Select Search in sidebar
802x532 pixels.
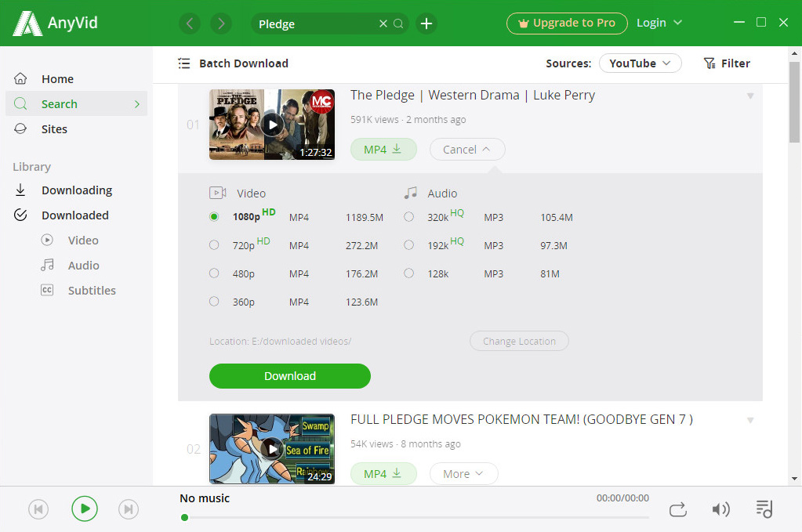(x=76, y=103)
